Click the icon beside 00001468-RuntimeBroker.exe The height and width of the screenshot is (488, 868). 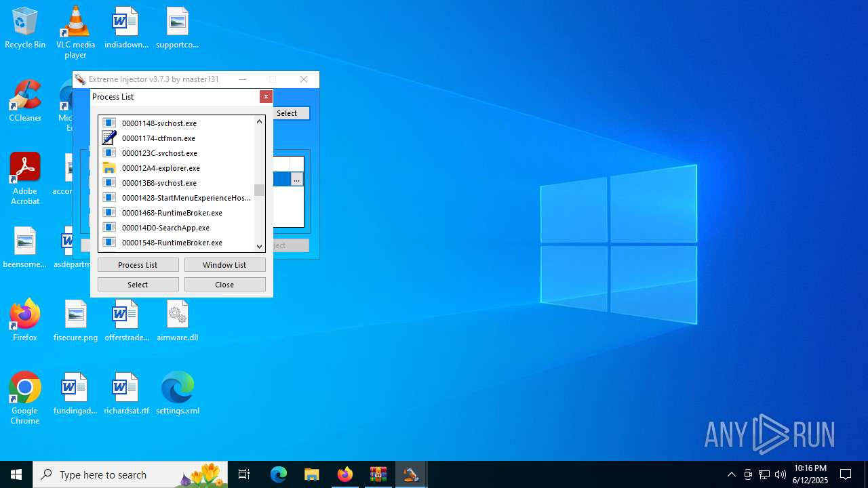[x=109, y=212]
